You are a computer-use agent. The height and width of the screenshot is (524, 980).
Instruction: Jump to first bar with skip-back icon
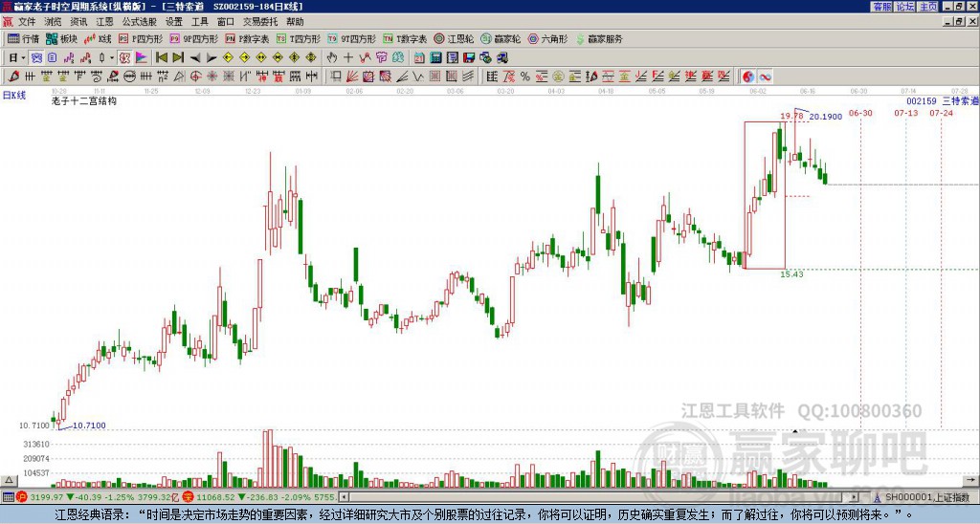pyautogui.click(x=161, y=57)
